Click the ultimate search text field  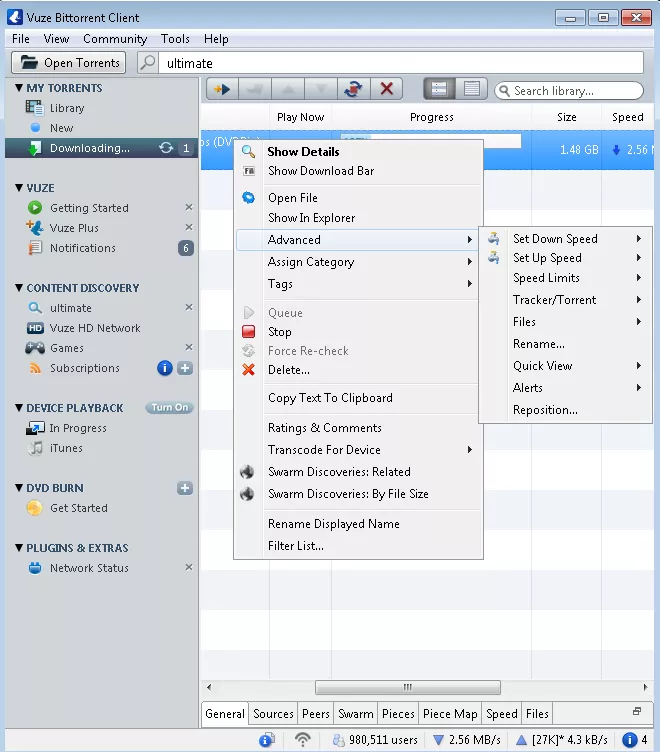(x=401, y=63)
